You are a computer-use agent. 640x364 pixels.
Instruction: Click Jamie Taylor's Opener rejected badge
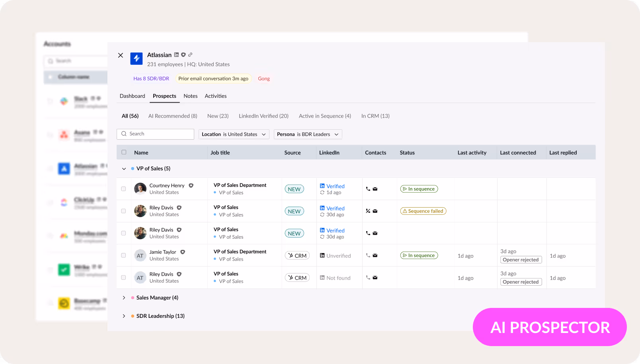pyautogui.click(x=521, y=260)
